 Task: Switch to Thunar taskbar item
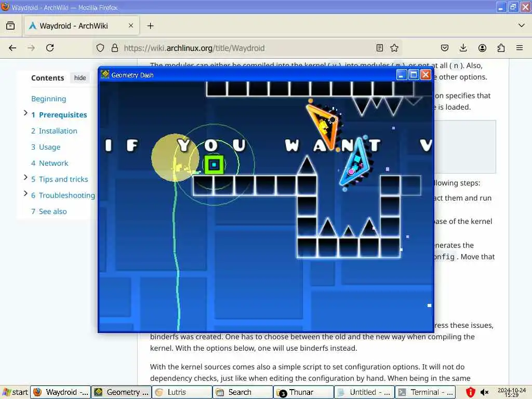pyautogui.click(x=303, y=392)
